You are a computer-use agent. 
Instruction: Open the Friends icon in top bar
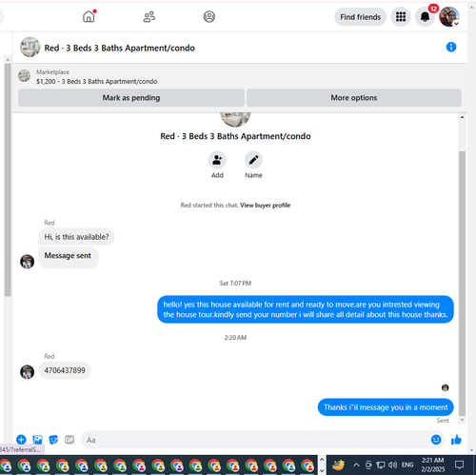149,16
